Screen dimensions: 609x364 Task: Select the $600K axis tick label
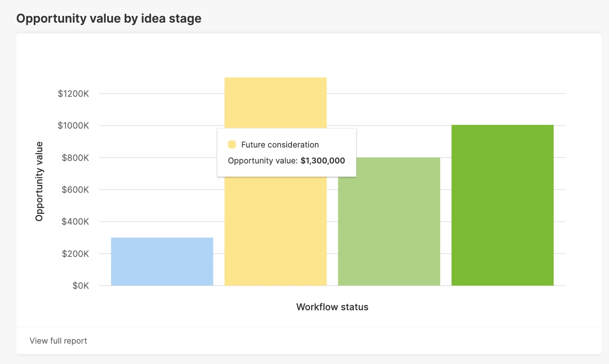[x=76, y=189]
